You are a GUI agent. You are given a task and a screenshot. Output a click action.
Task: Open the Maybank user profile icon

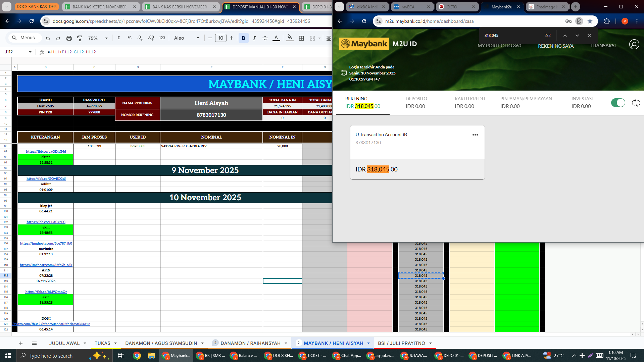[x=634, y=44]
